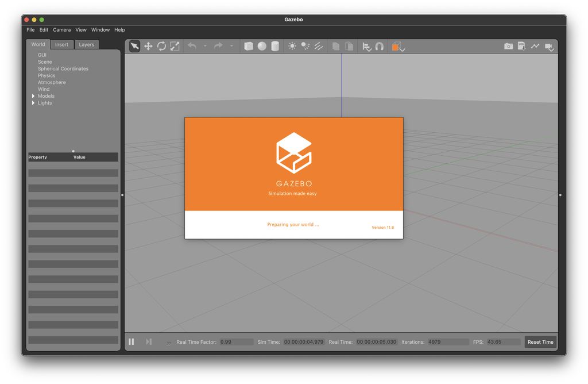588x384 pixels.
Task: Expand the Lights tree node
Action: [x=33, y=103]
